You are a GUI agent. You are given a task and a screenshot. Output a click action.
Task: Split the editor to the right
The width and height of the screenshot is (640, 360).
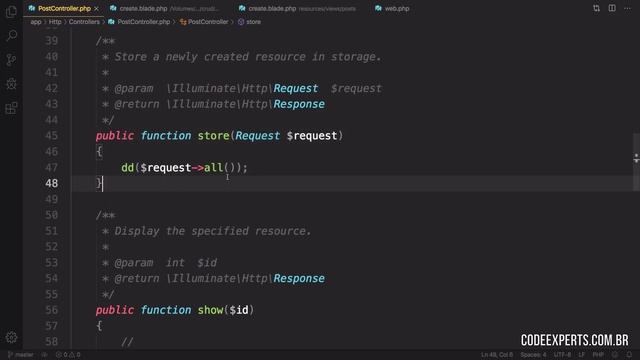(612, 8)
